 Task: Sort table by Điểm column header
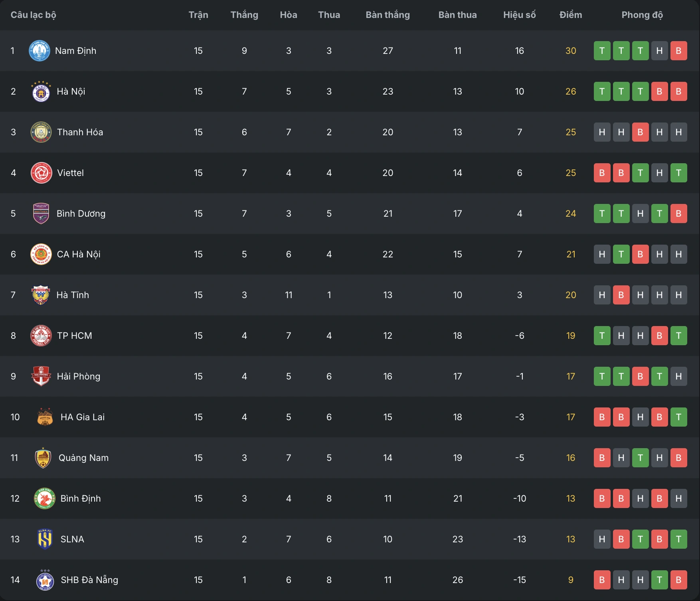point(571,15)
